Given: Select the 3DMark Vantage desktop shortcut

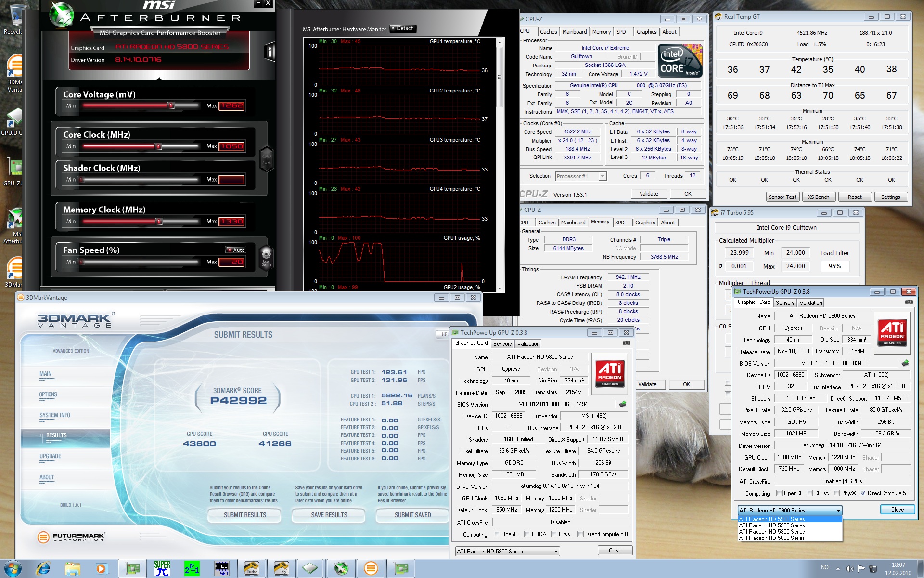Looking at the screenshot, I should (x=14, y=73).
